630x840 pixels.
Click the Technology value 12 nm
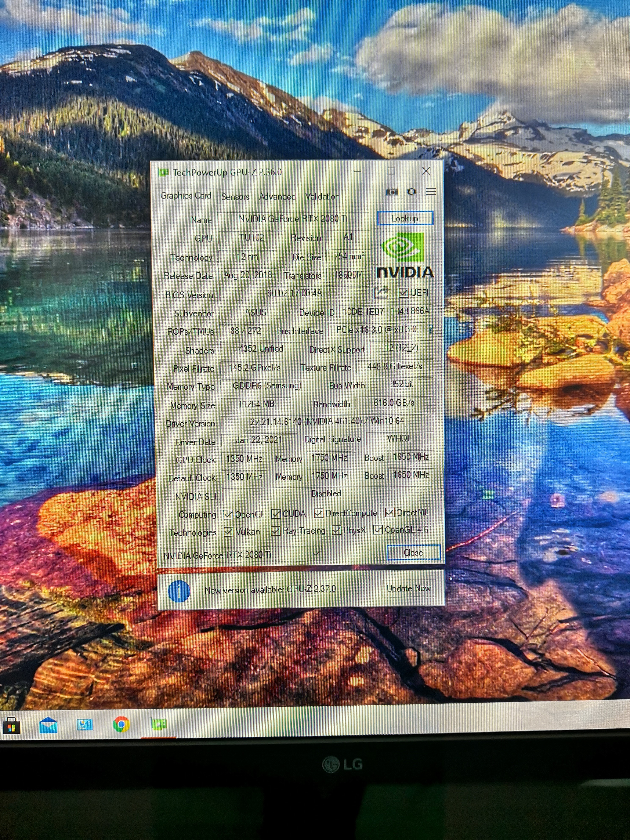pyautogui.click(x=247, y=257)
